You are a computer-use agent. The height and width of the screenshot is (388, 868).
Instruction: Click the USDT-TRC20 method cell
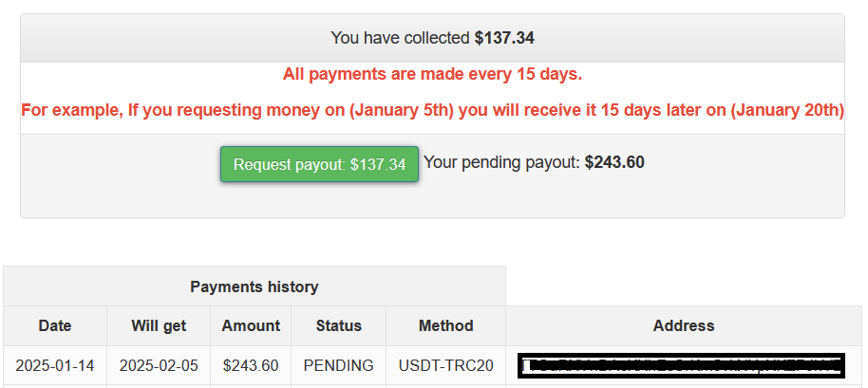click(x=445, y=365)
